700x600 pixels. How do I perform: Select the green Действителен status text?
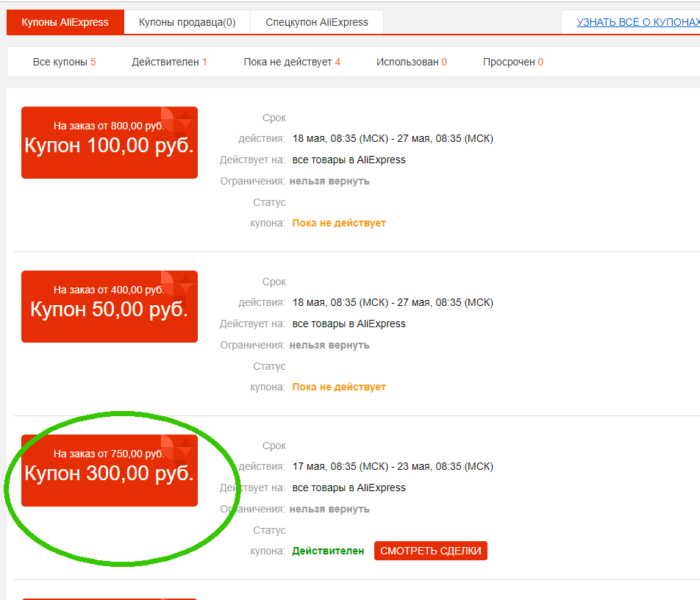(x=328, y=551)
